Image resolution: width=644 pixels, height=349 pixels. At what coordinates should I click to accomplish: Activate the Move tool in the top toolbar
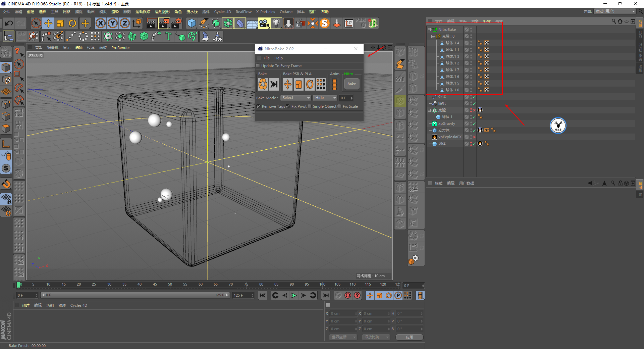coord(48,23)
